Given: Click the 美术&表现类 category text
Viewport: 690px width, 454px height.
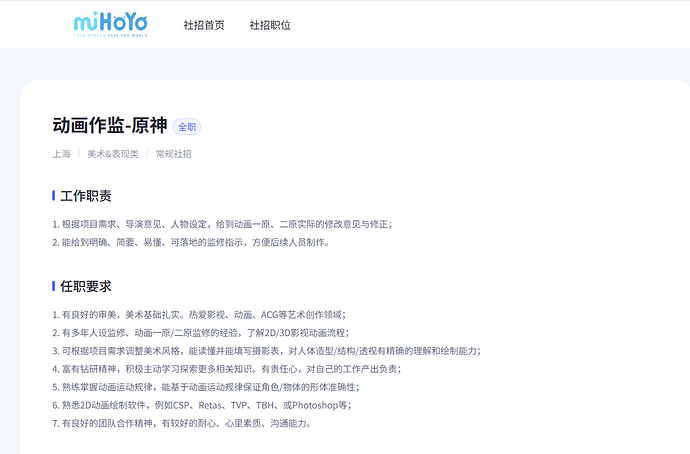Looking at the screenshot, I should coord(113,154).
